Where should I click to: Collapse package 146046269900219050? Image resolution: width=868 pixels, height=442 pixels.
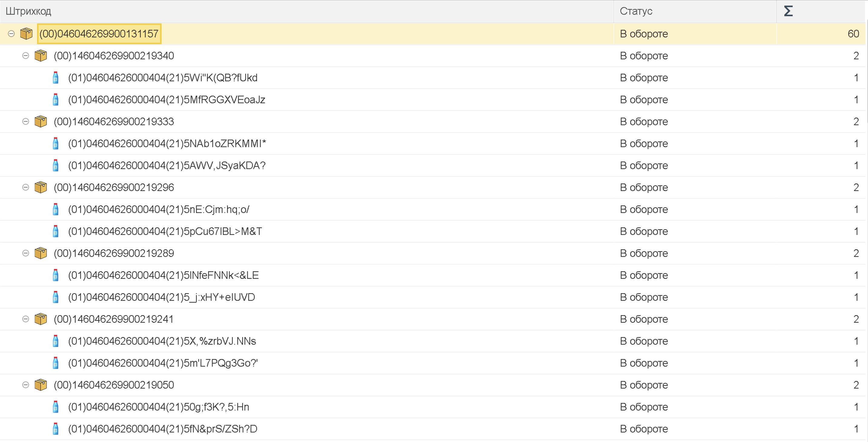pos(26,385)
